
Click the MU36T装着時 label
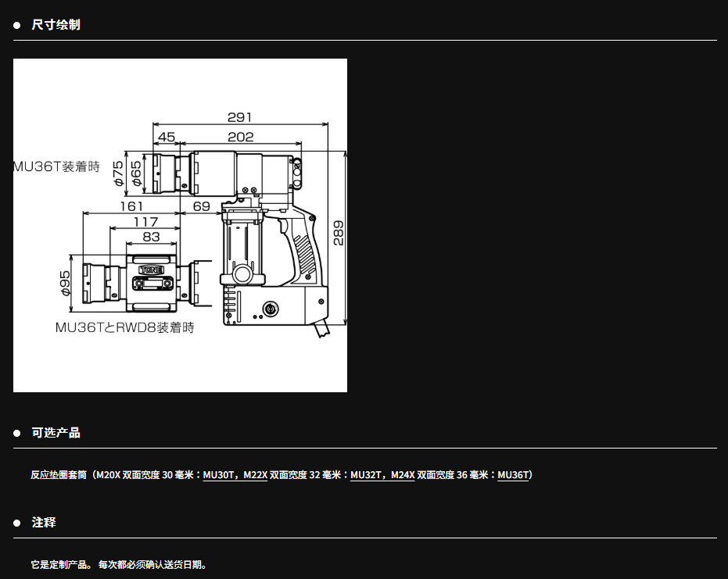click(56, 166)
